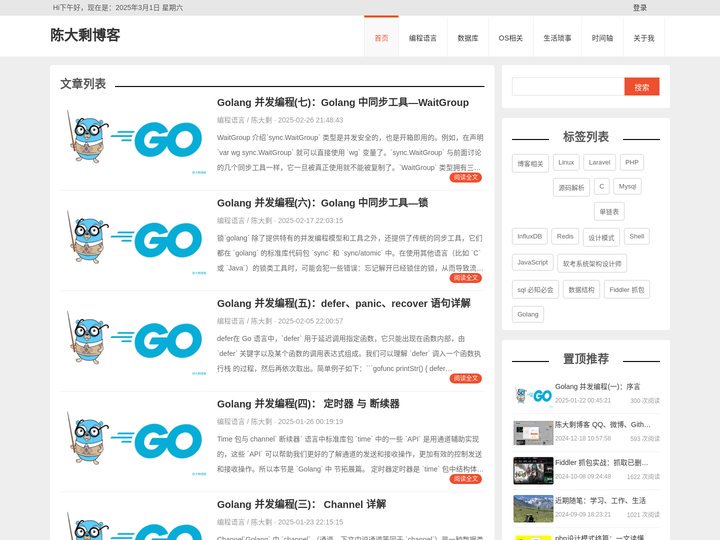The width and height of the screenshot is (720, 540).
Task: Select the C tag
Action: tap(602, 186)
